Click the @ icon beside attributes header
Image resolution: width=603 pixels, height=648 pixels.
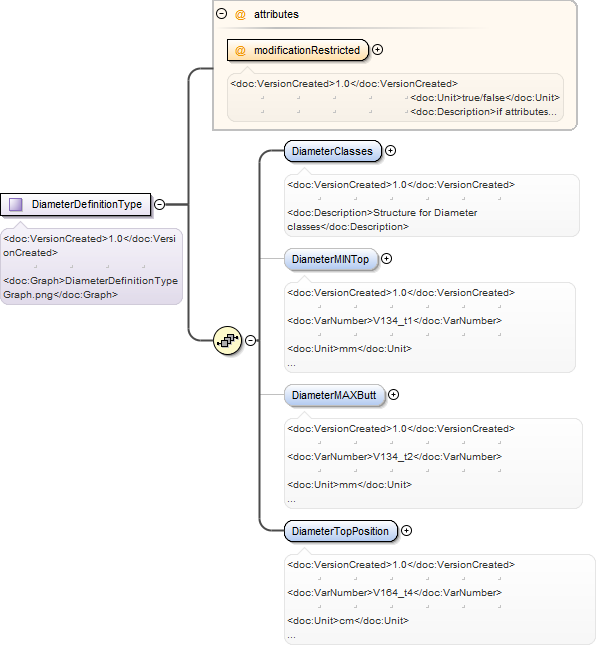point(240,14)
